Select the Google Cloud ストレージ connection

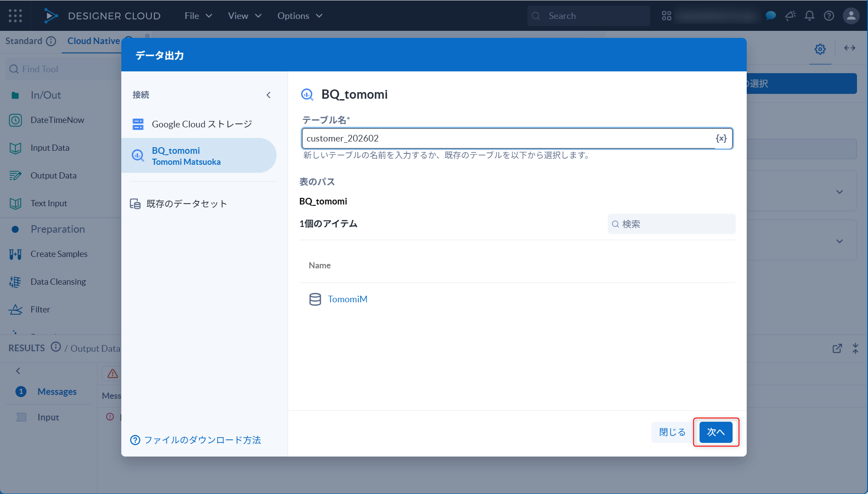202,124
